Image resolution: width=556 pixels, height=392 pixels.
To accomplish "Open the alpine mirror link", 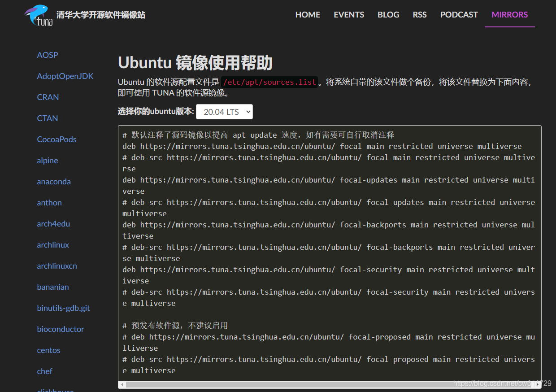I will (x=48, y=160).
